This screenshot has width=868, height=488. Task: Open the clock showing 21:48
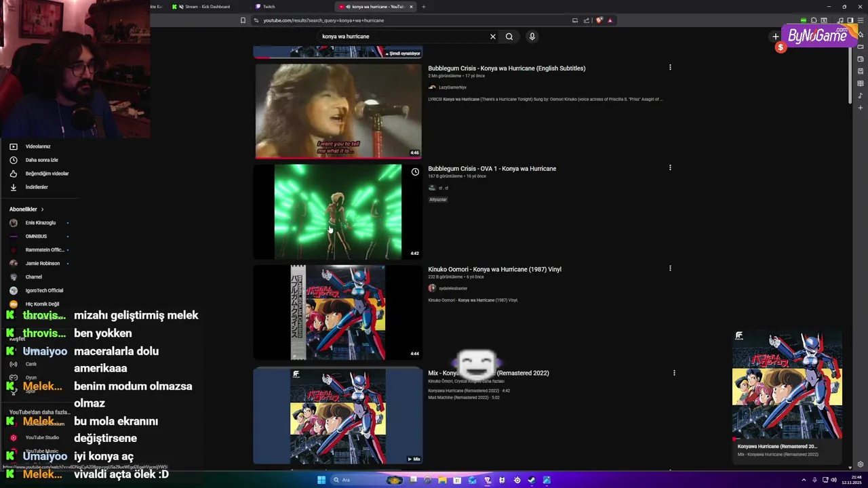click(852, 480)
